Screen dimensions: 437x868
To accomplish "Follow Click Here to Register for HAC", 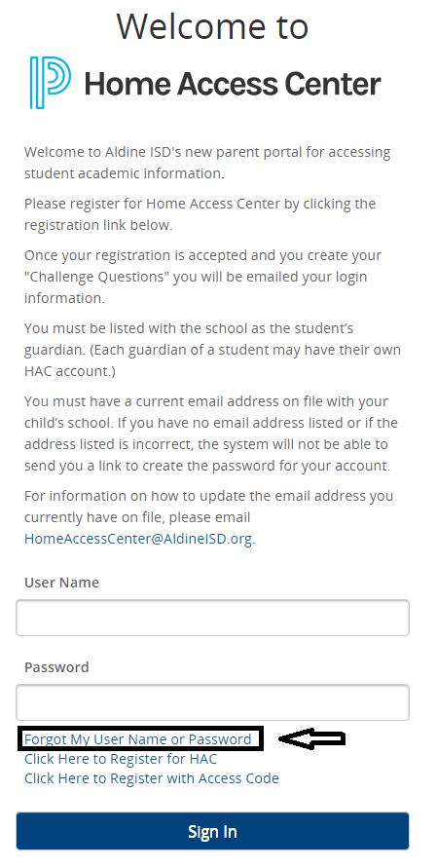I will coord(121,758).
